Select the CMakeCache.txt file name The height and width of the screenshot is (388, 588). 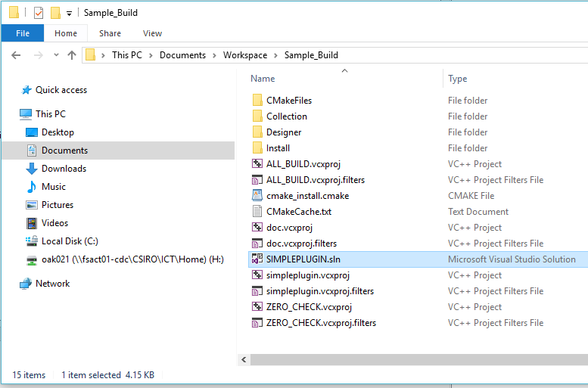coord(299,212)
